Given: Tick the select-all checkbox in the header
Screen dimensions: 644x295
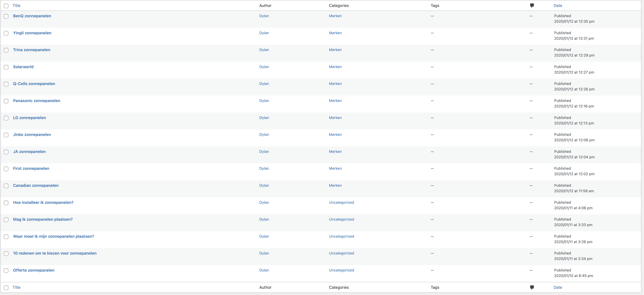Looking at the screenshot, I should tap(6, 6).
